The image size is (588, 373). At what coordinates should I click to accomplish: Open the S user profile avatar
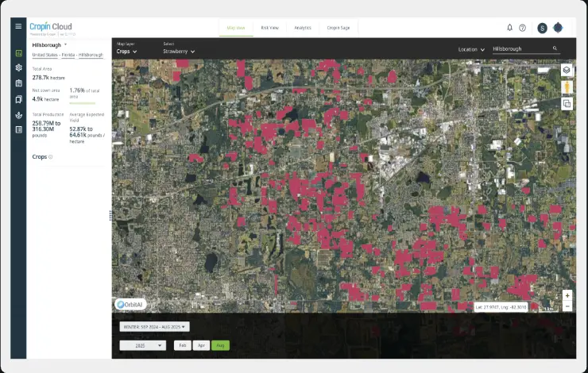(x=542, y=28)
